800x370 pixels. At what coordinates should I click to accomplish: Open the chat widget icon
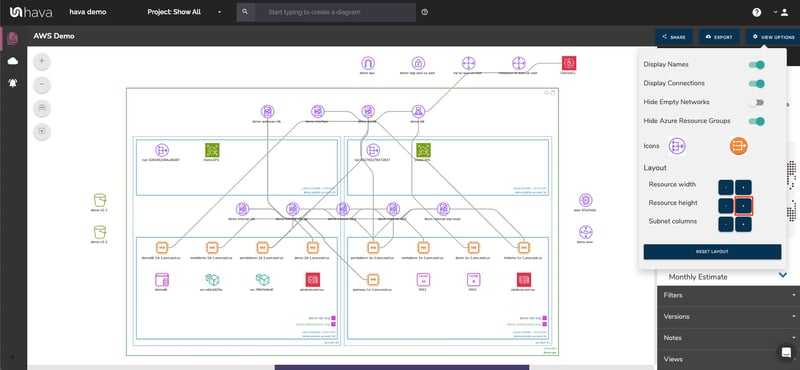(786, 352)
